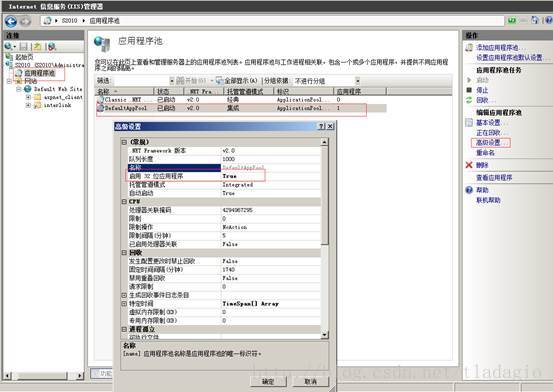The width and height of the screenshot is (553, 392).
Task: Sort by the 应用程序 Applications column header
Action: point(360,92)
